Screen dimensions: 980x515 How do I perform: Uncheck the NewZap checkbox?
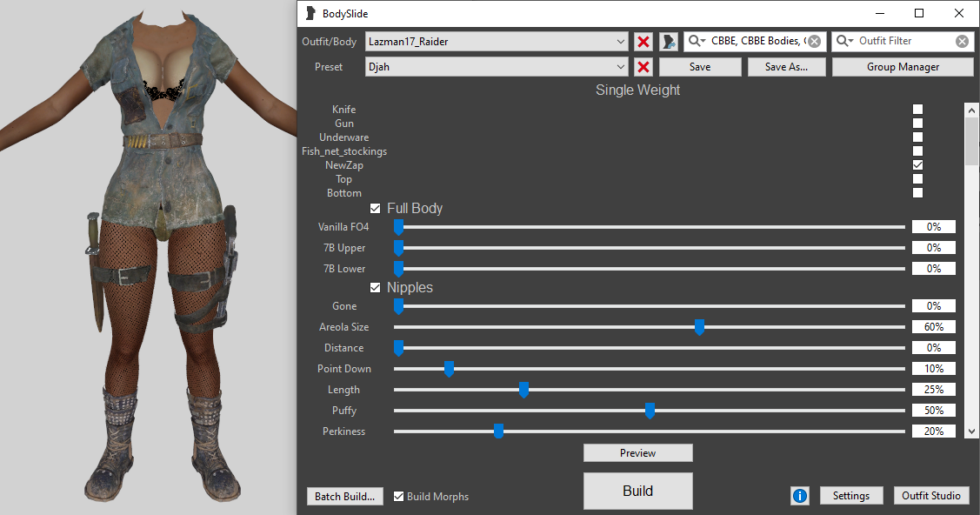coord(917,165)
